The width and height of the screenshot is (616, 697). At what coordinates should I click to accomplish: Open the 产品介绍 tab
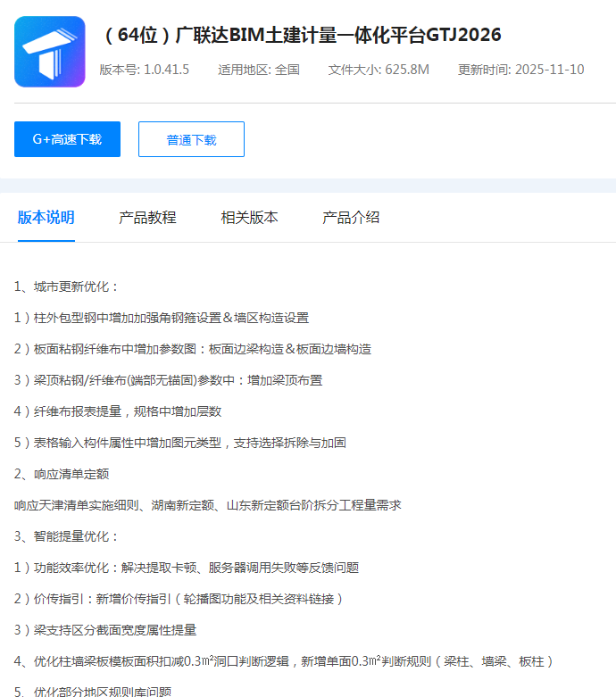click(351, 218)
